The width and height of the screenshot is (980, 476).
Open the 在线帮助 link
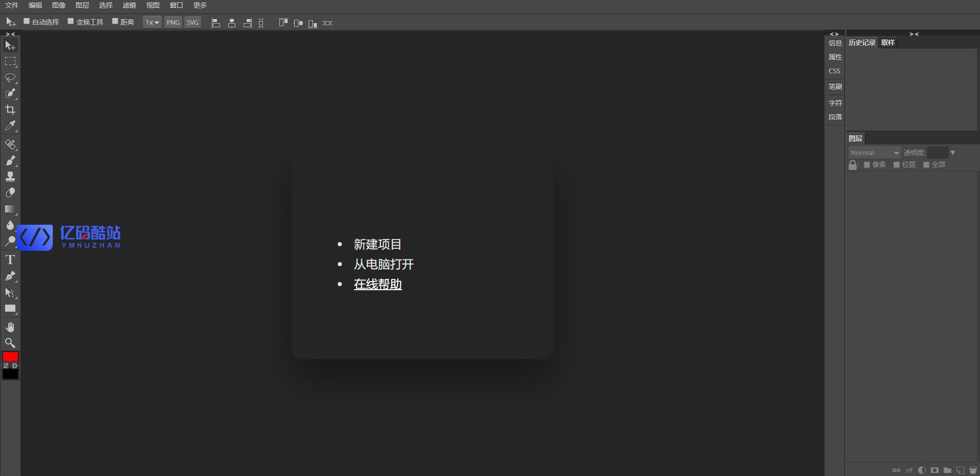tap(378, 284)
